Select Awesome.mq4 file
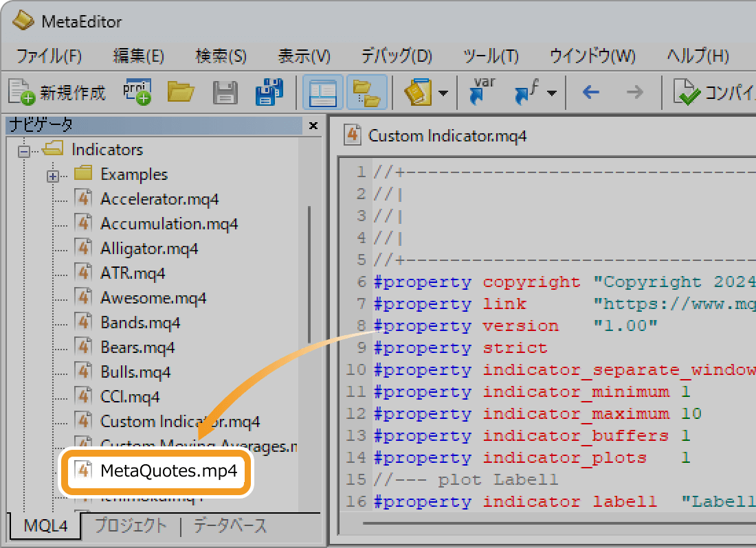 point(153,298)
